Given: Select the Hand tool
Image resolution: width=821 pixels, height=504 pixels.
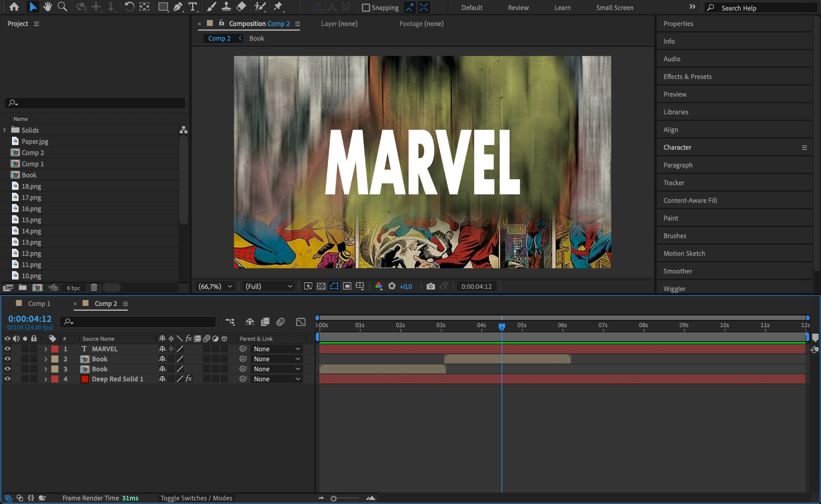Looking at the screenshot, I should click(48, 7).
